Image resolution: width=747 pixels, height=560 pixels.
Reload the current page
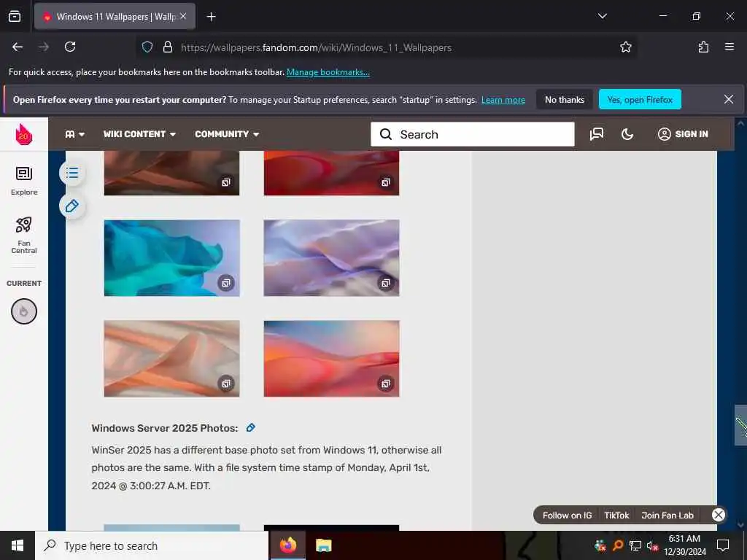pyautogui.click(x=70, y=47)
